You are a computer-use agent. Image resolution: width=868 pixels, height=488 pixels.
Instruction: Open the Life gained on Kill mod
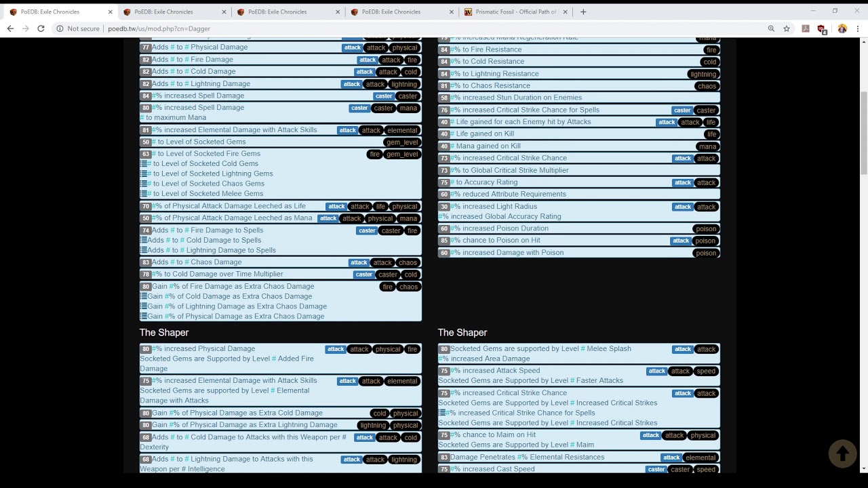click(482, 134)
